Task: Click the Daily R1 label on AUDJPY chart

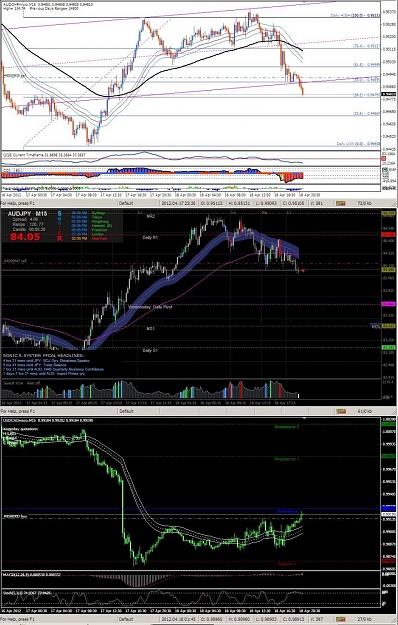Action: tap(150, 237)
